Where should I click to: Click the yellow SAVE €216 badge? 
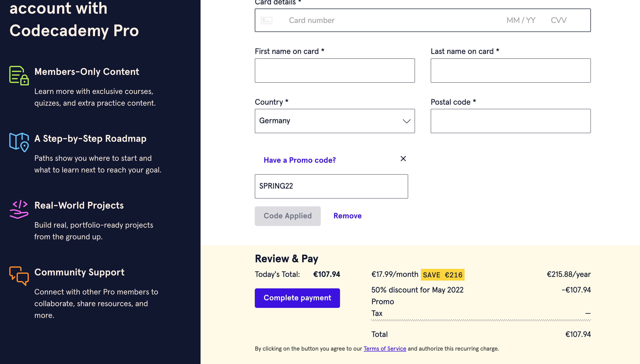[x=442, y=275]
